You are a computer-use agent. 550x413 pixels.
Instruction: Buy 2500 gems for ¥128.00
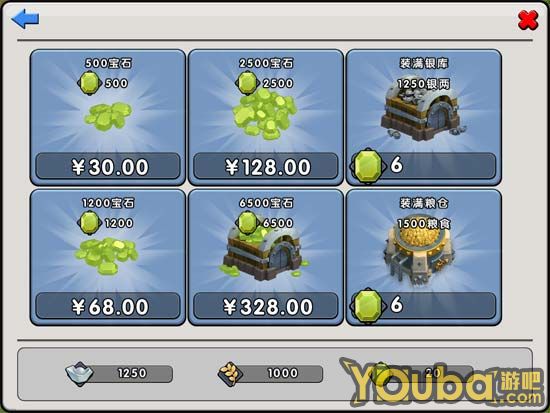(266, 166)
